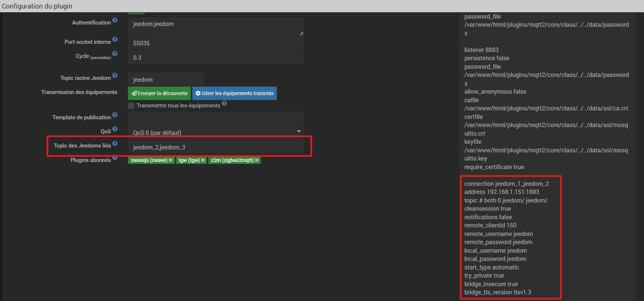Click Envoyer la découverte button
The width and height of the screenshot is (644, 301).
click(x=159, y=93)
